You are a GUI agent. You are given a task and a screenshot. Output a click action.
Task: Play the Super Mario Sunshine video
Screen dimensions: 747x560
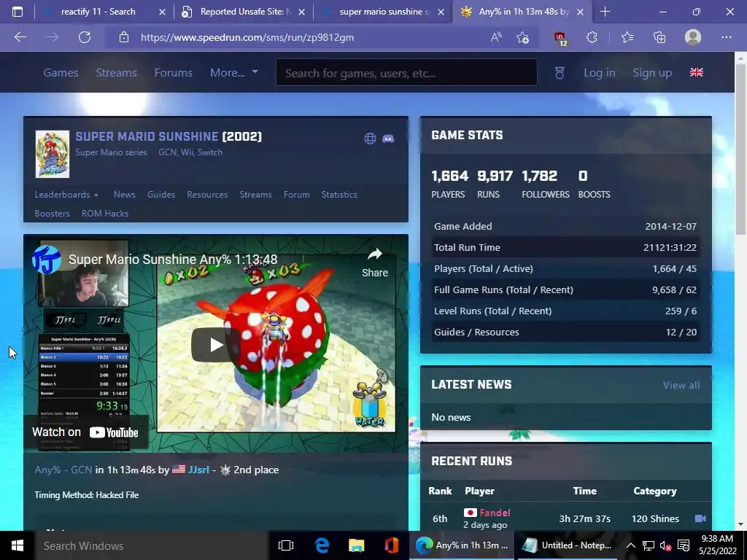(x=215, y=345)
